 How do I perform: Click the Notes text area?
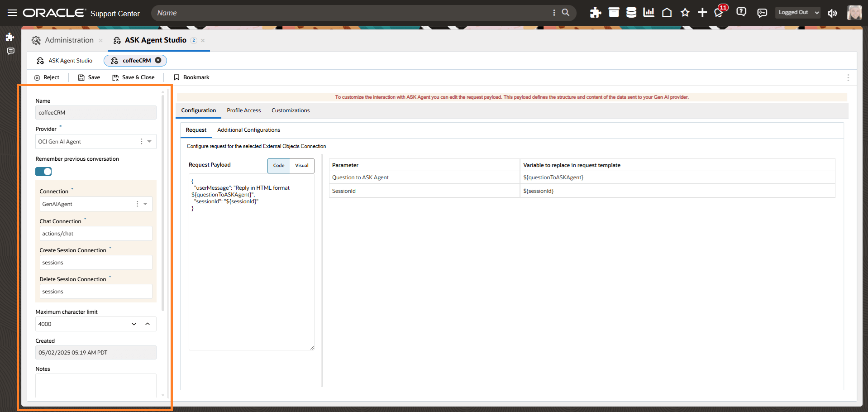pyautogui.click(x=96, y=386)
